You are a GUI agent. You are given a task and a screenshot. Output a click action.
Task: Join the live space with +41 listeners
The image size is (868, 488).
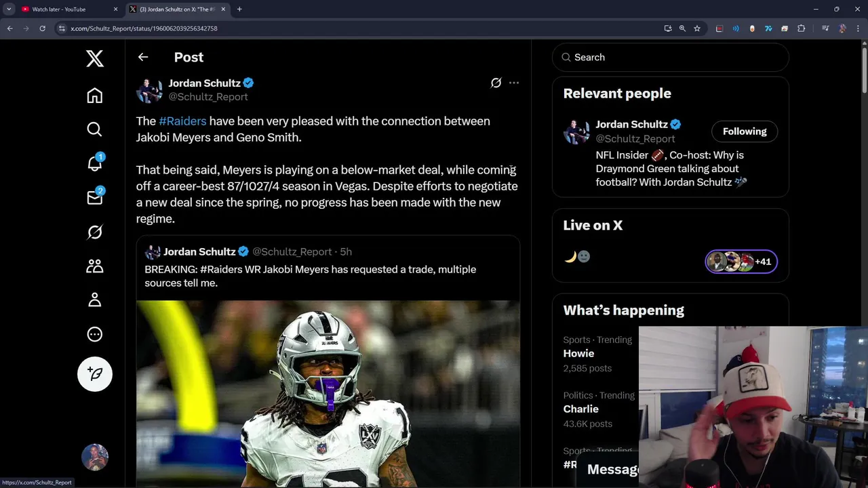[x=741, y=262]
